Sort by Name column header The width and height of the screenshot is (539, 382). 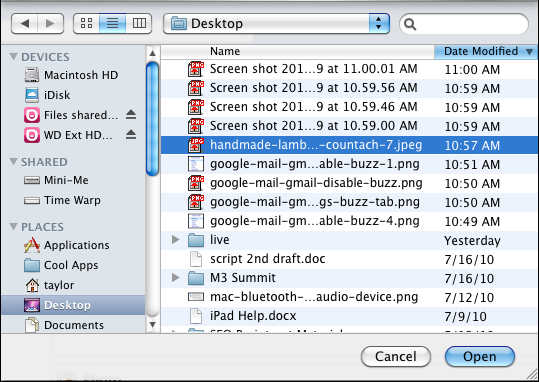tap(298, 51)
